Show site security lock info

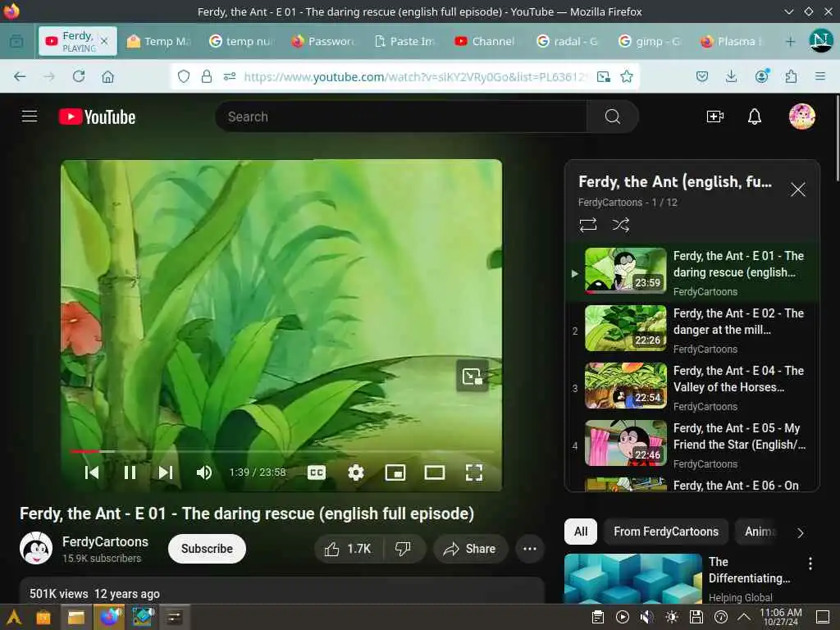(x=206, y=76)
